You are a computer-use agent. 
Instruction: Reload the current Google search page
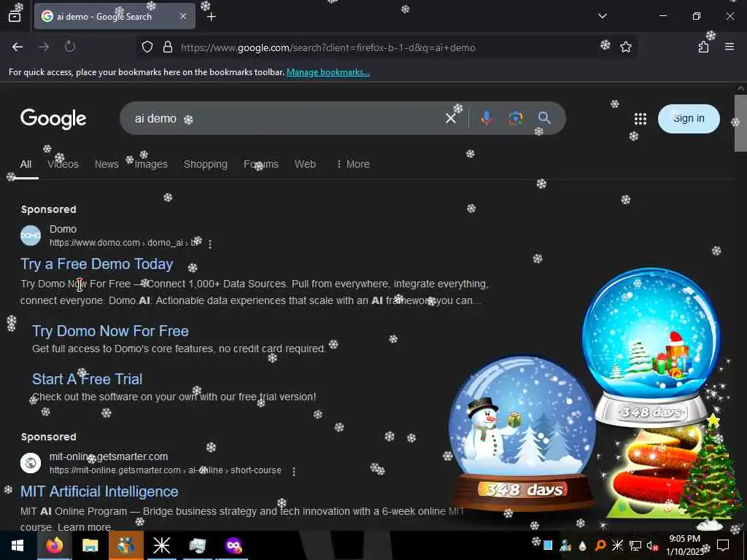(x=70, y=47)
